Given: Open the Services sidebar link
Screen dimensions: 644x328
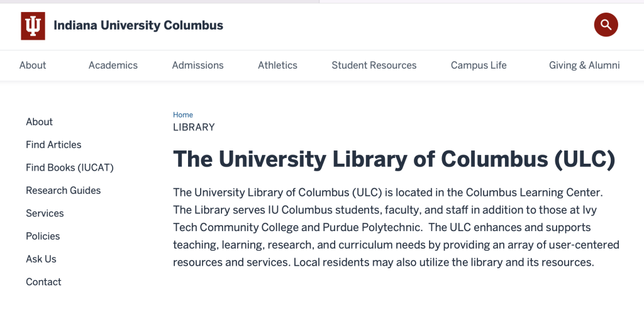Looking at the screenshot, I should click(45, 213).
